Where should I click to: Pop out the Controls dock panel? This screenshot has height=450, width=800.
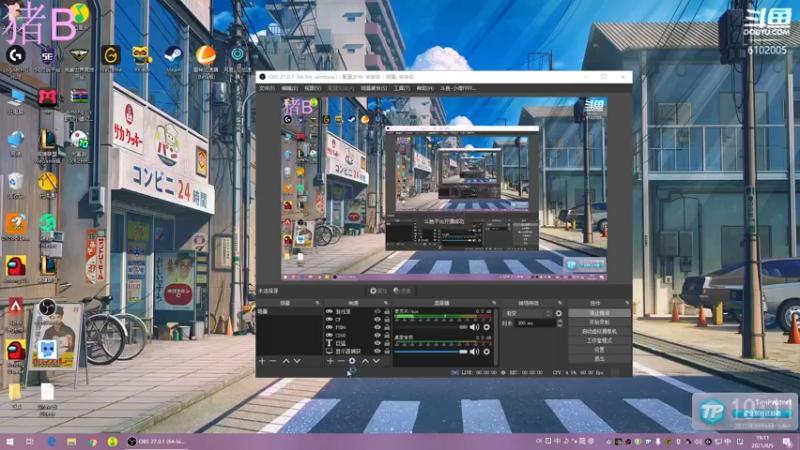click(627, 303)
